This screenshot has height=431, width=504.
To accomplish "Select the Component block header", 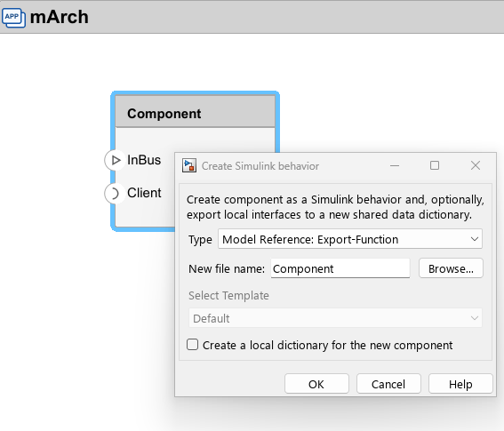I will [x=195, y=112].
